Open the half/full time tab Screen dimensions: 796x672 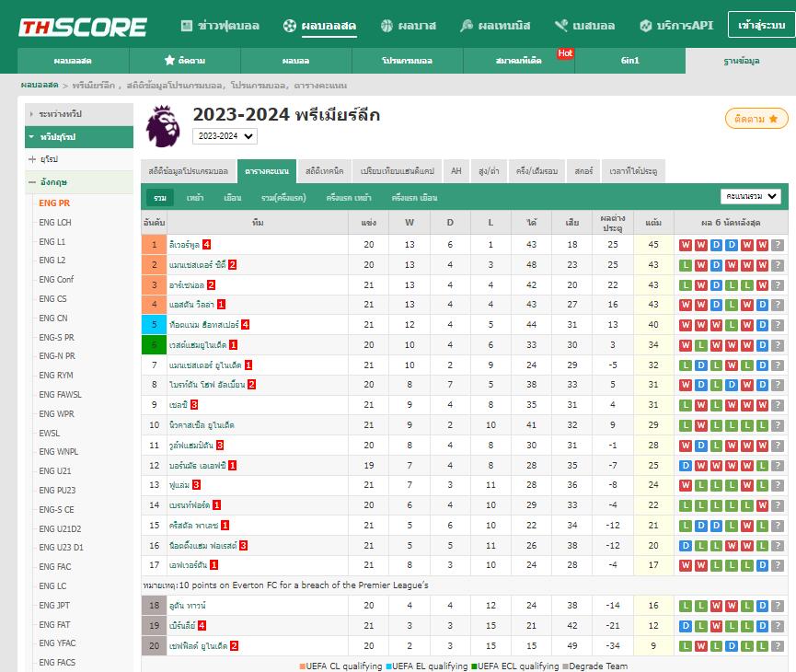(x=536, y=171)
